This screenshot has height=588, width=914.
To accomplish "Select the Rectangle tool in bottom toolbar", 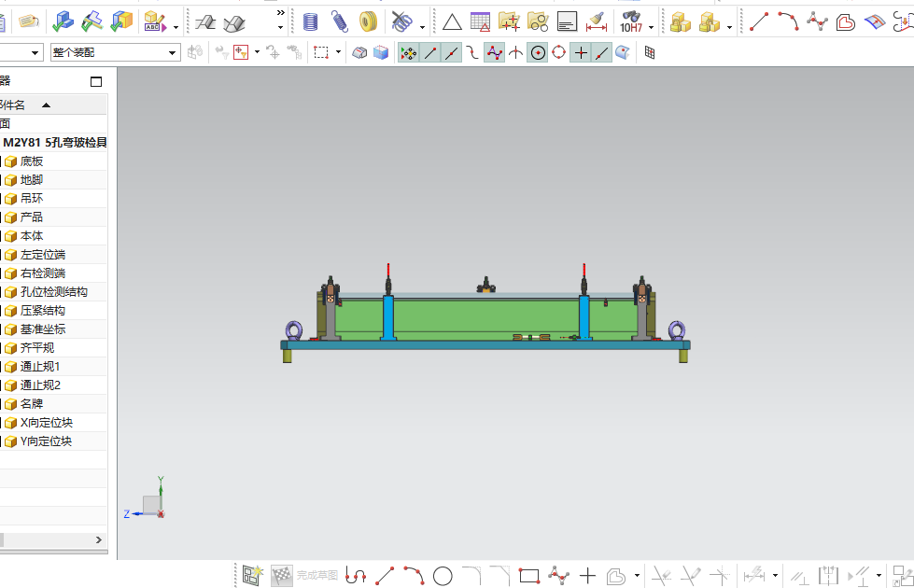I will point(529,577).
